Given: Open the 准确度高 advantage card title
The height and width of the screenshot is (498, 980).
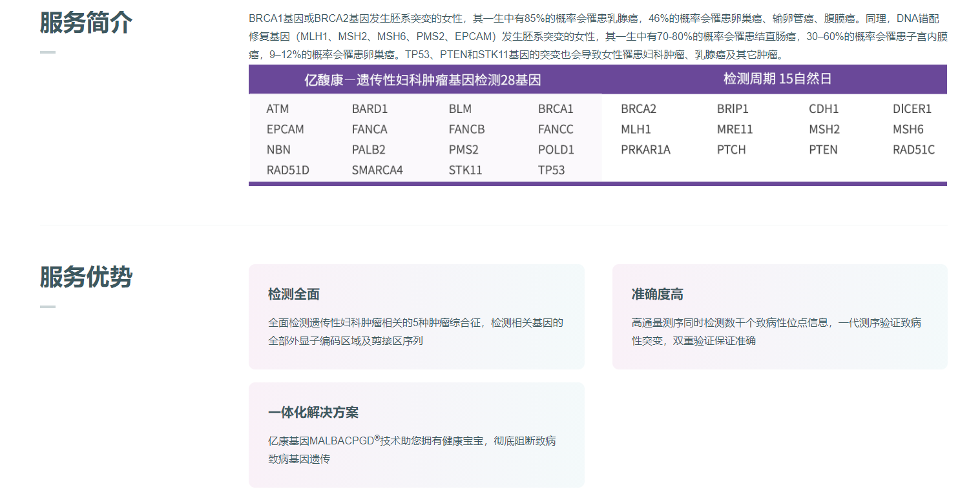Looking at the screenshot, I should coord(657,295).
